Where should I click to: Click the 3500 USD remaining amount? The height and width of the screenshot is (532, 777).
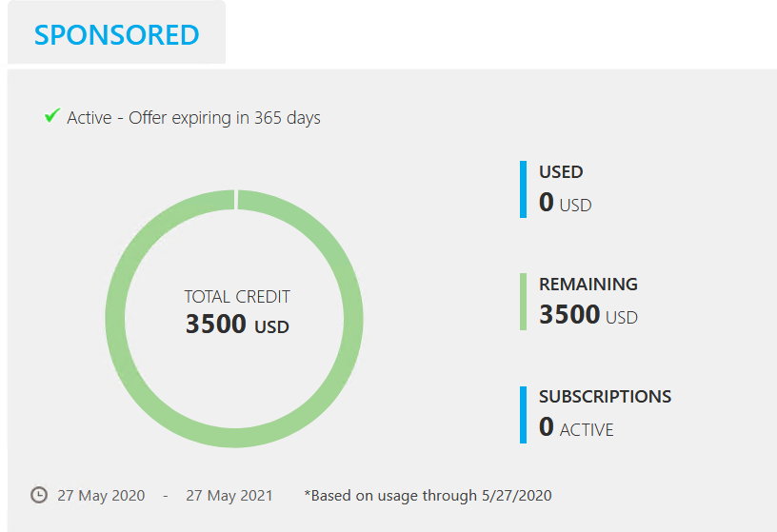click(588, 315)
